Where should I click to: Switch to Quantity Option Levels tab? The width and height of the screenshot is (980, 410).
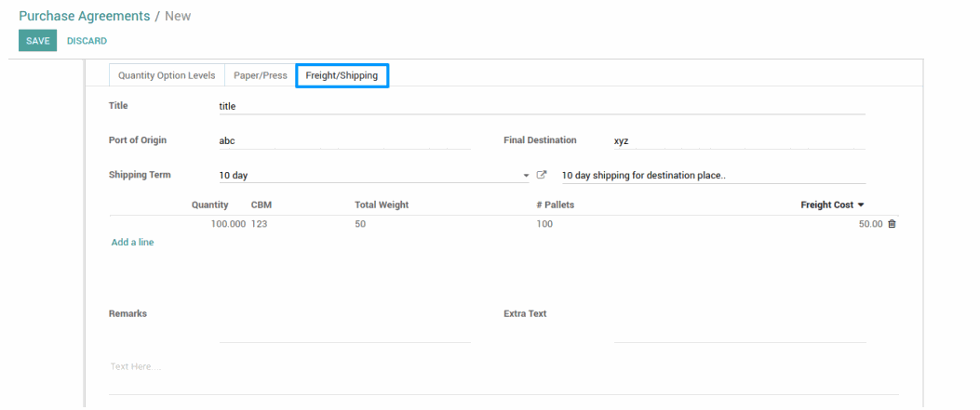coord(167,75)
